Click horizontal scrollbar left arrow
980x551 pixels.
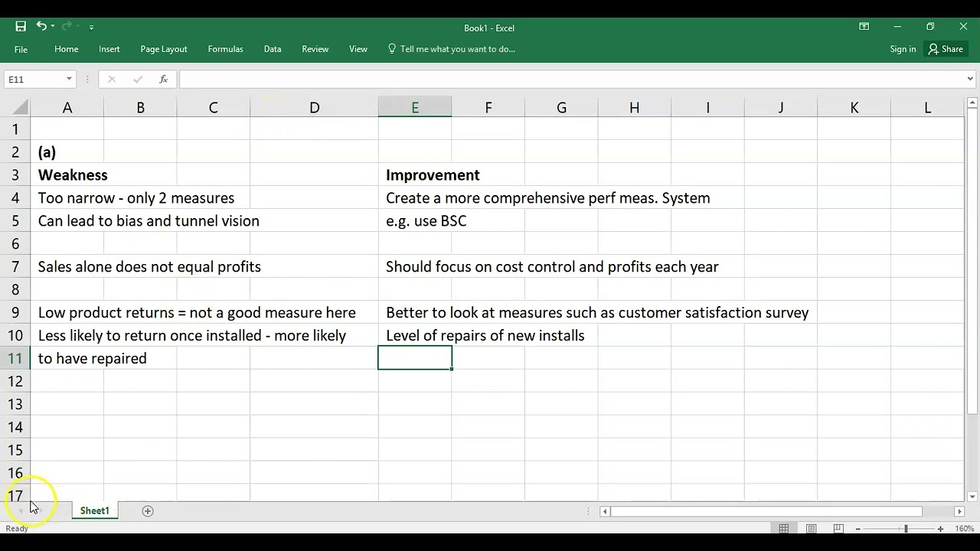(605, 511)
